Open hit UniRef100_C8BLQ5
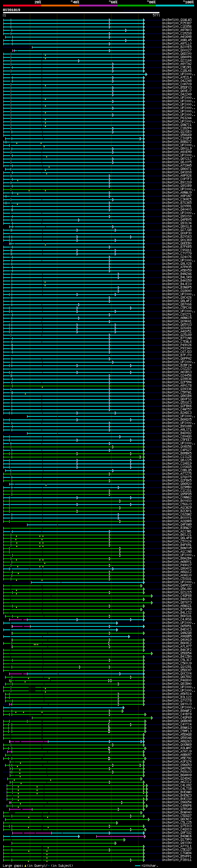Viewport: 197px width, 868px height. [x=177, y=470]
